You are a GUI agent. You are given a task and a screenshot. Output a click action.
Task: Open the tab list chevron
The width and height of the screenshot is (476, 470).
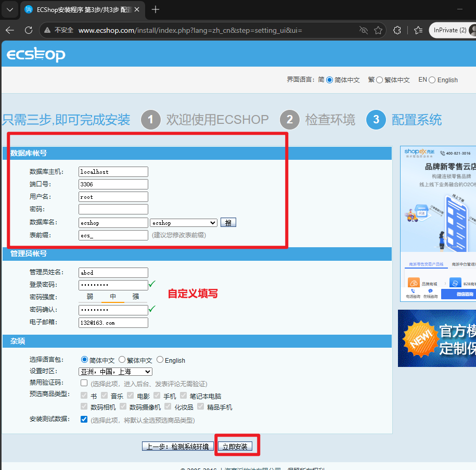coord(10,10)
